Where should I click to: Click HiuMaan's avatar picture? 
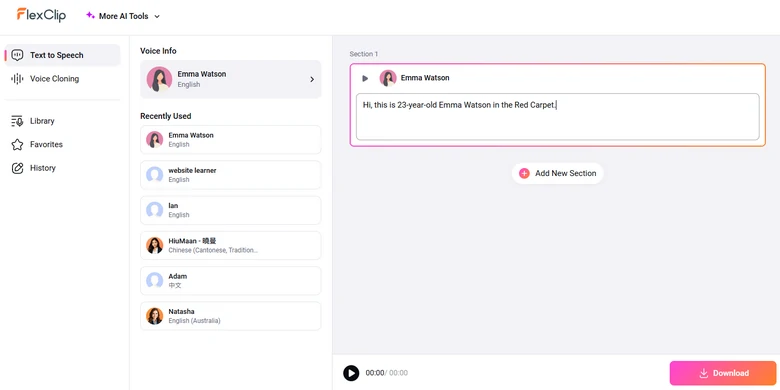(155, 245)
